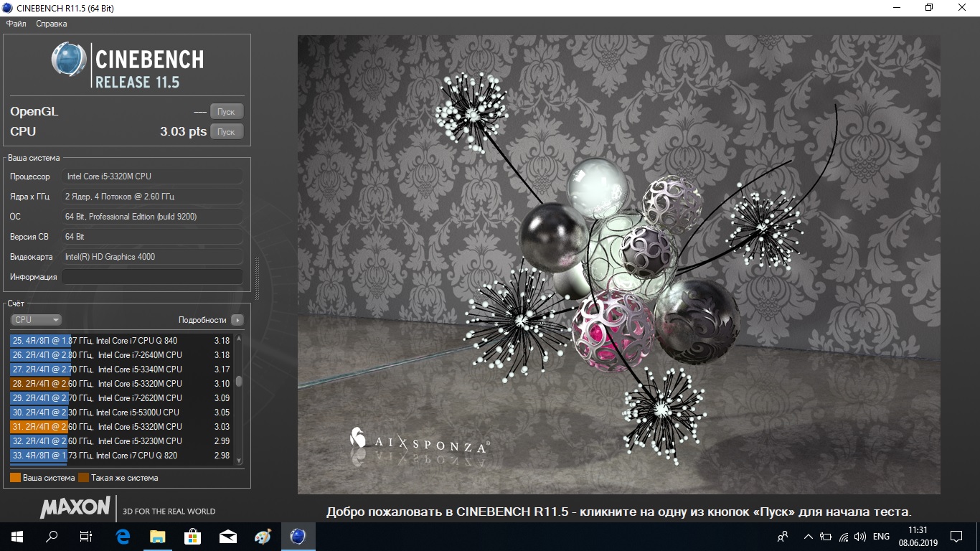Click the ОС field showing Professional Edition
Image resolution: width=980 pixels, height=551 pixels.
[152, 217]
